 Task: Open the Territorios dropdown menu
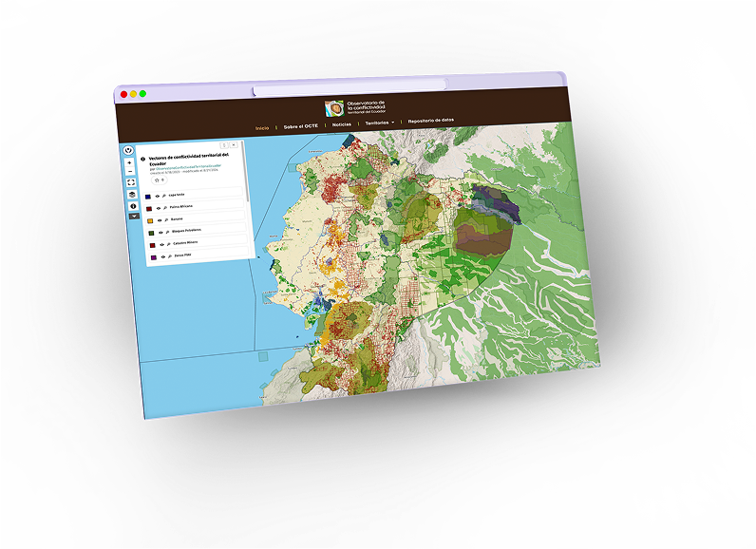coord(381,123)
